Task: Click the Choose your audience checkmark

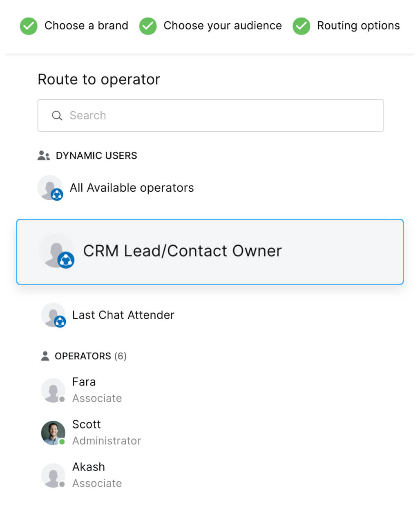Action: click(148, 26)
